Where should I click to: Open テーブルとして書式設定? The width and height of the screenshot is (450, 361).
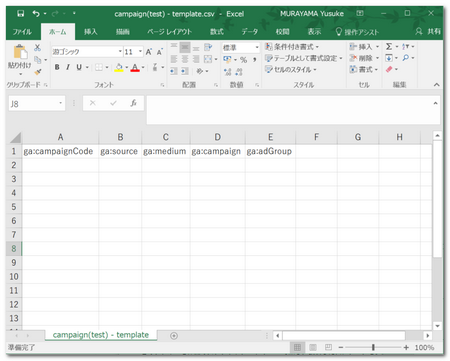point(304,58)
